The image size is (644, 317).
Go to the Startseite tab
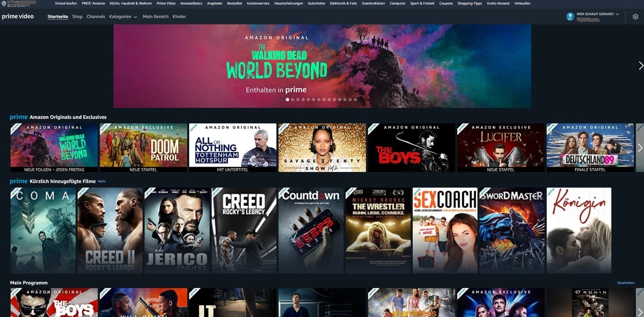click(58, 17)
